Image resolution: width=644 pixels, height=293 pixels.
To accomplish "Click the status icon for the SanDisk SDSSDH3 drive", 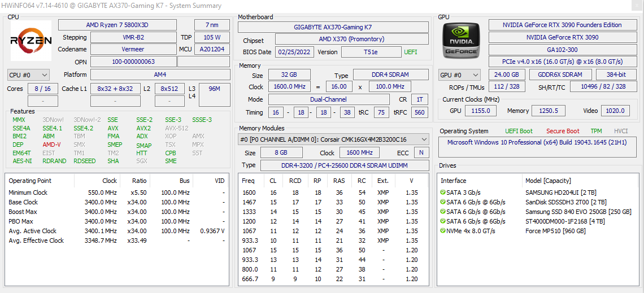I will point(442,202).
